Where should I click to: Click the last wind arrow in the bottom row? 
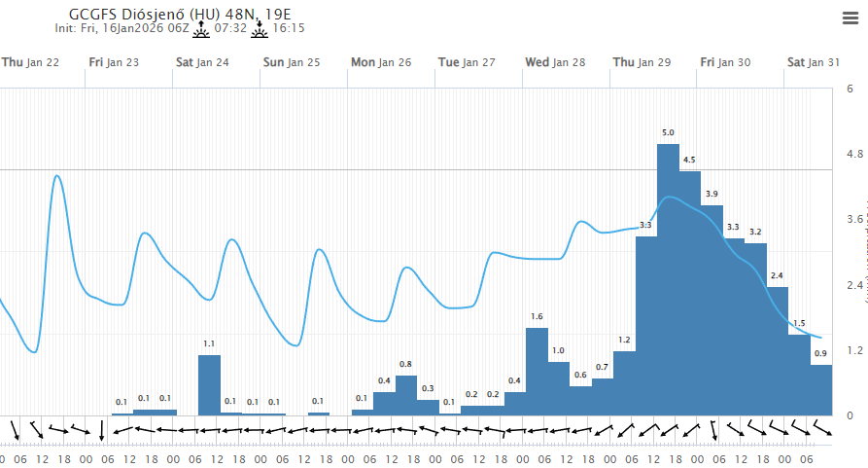(x=822, y=428)
